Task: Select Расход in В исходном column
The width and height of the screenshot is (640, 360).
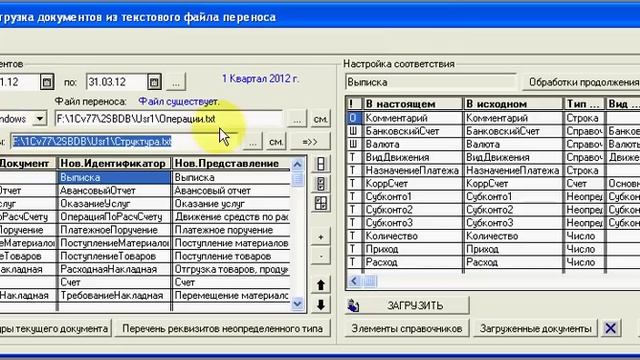Action: (x=513, y=262)
